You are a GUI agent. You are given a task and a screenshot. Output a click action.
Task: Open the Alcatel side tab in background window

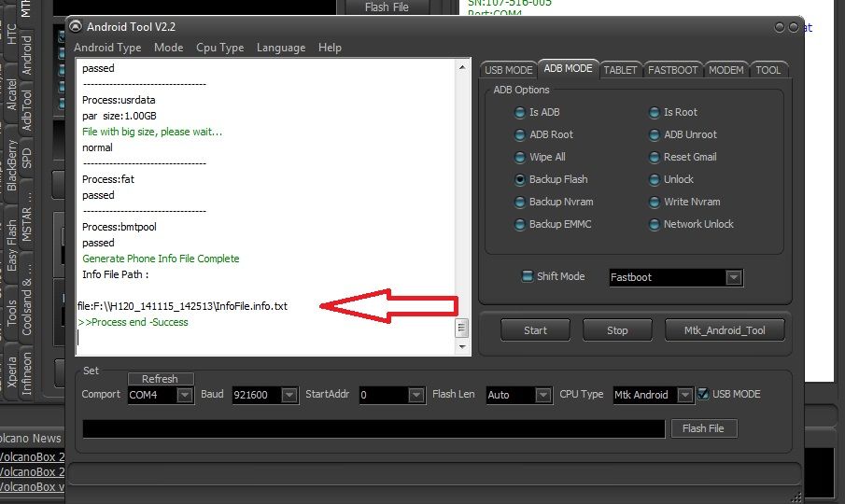11,93
